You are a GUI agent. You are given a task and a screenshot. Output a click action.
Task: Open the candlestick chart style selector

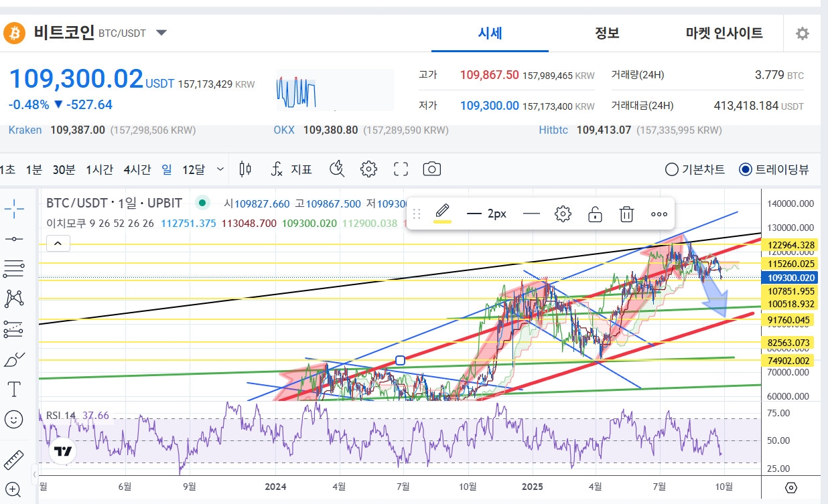click(245, 169)
